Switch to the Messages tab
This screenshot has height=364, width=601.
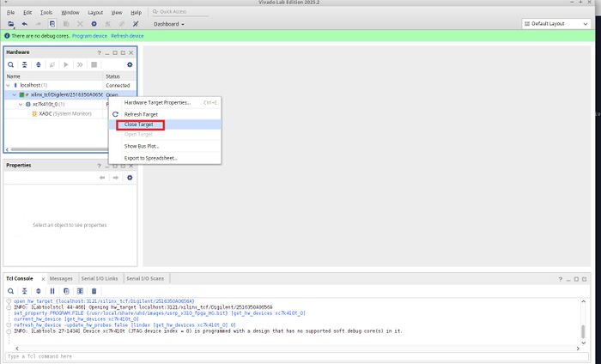(x=61, y=278)
